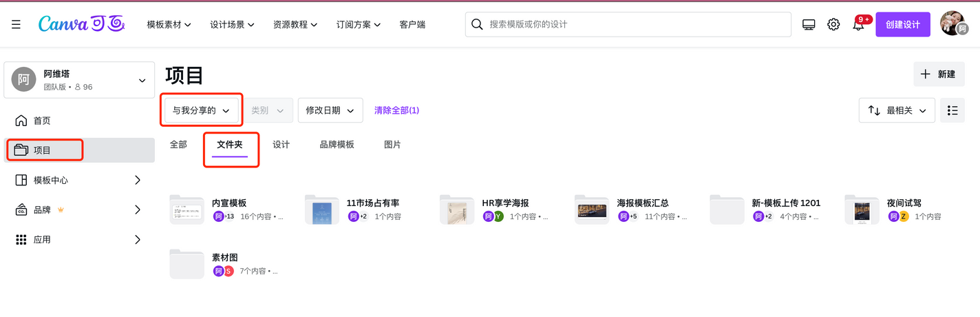Open the 夜间试驾 folder thumbnail
This screenshot has width=980, height=317.
point(862,209)
